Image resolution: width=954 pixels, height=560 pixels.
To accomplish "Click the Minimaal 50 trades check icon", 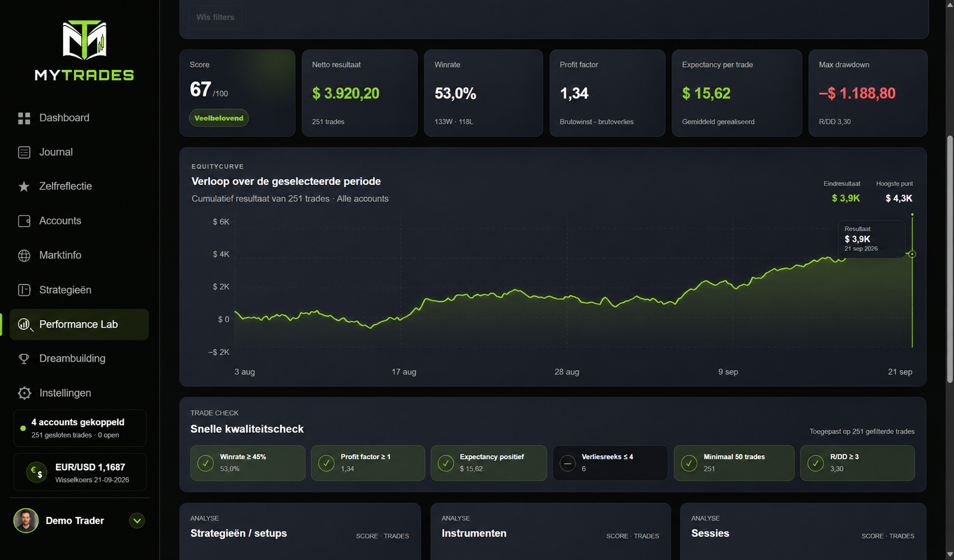I will point(689,463).
